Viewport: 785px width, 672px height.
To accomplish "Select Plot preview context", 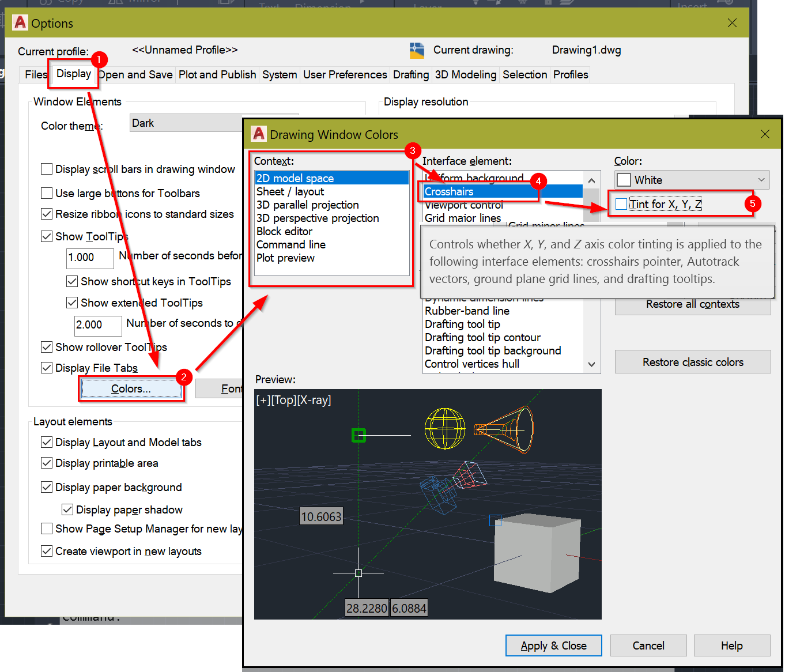I will click(x=331, y=258).
